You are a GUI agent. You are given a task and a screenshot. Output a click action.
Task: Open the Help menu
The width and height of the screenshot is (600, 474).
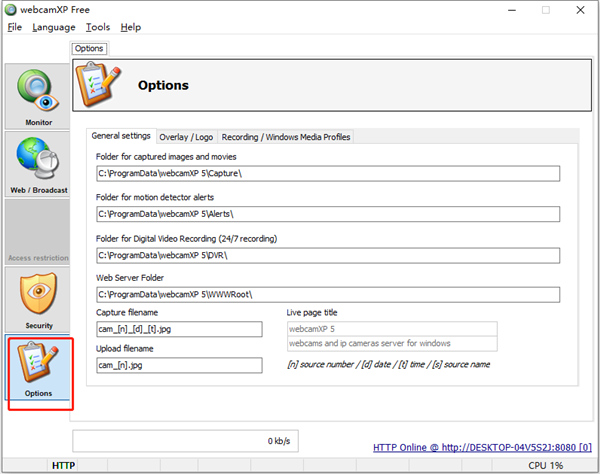pyautogui.click(x=131, y=27)
